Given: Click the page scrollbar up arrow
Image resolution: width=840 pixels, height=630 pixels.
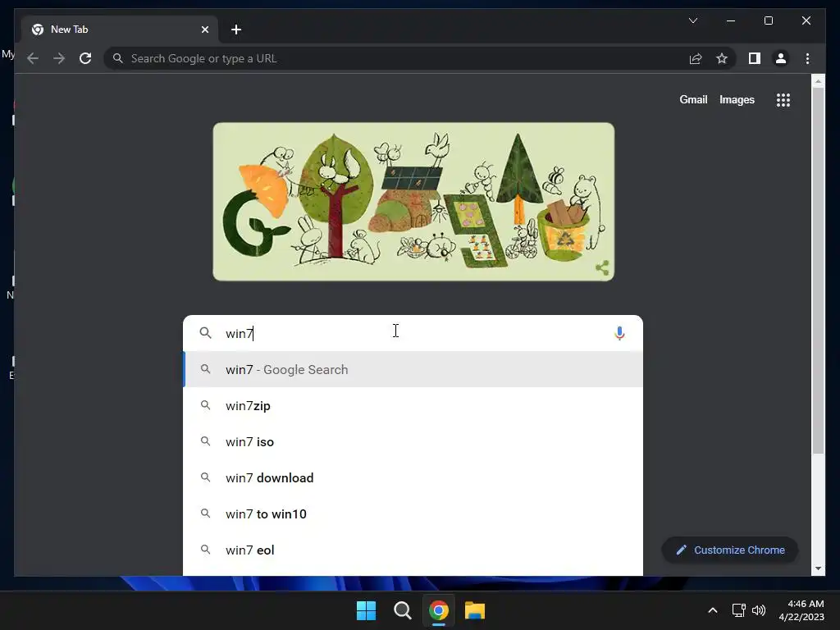Looking at the screenshot, I should 818,81.
